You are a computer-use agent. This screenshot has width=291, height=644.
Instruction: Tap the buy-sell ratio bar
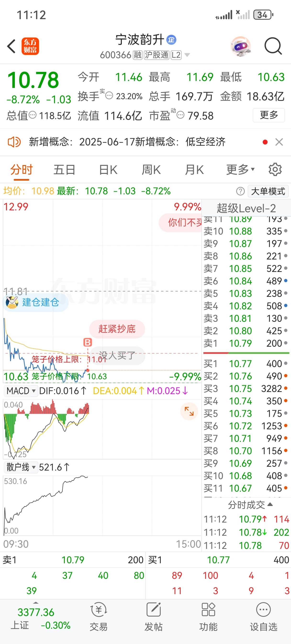[246, 353]
